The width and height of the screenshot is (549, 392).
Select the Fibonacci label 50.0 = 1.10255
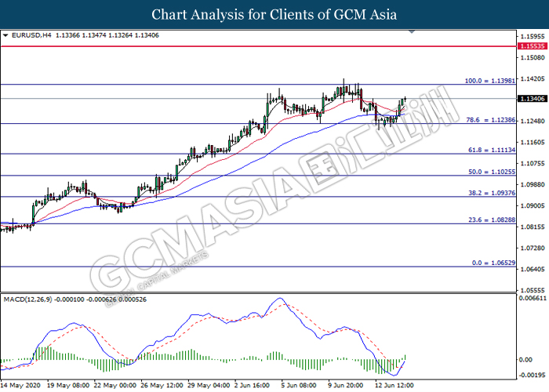click(x=492, y=172)
